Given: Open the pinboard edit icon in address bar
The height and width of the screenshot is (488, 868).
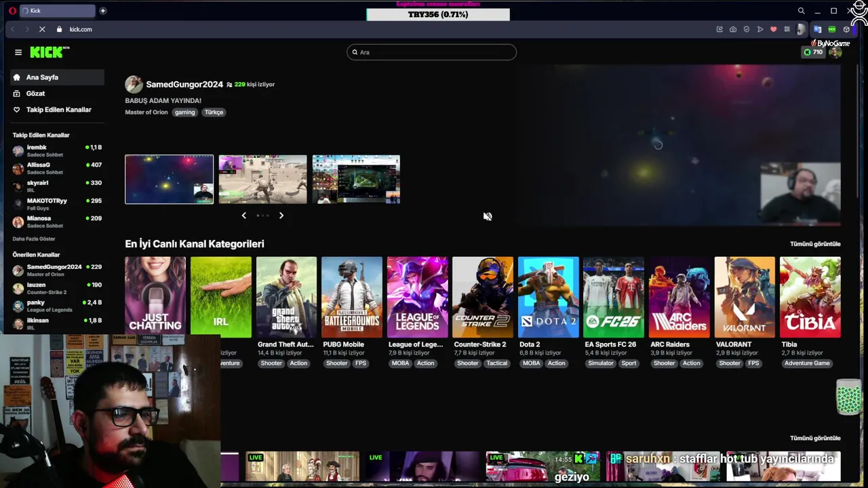Looking at the screenshot, I should (719, 29).
